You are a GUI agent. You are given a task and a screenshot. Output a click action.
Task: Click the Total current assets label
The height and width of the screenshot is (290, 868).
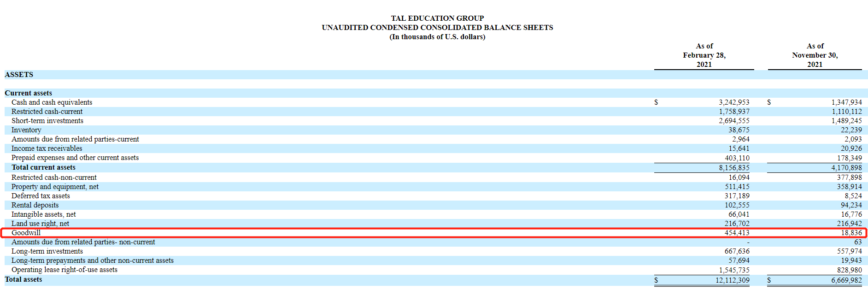pyautogui.click(x=43, y=167)
